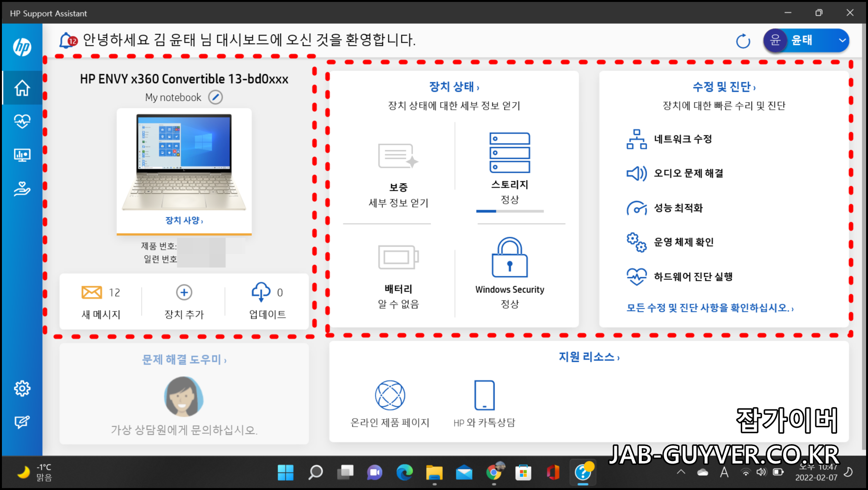Edit My notebook nickname pencil icon

tap(216, 97)
